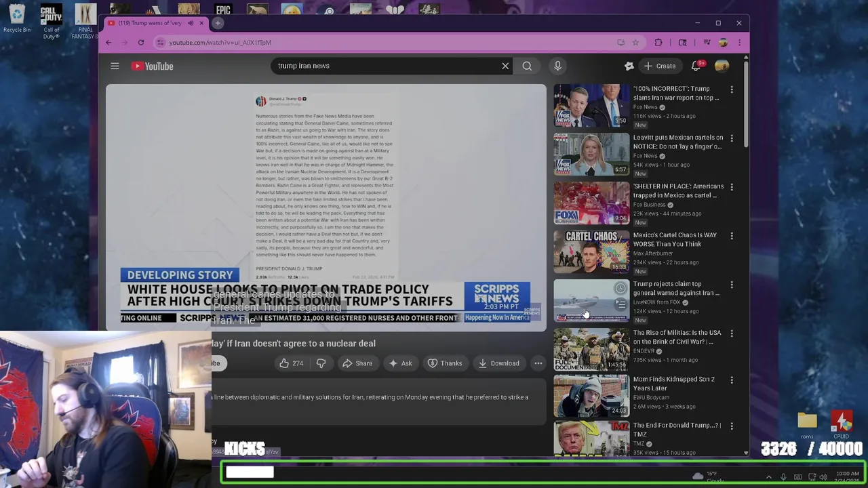Open the browser media controls icon
The width and height of the screenshot is (868, 488).
point(707,42)
